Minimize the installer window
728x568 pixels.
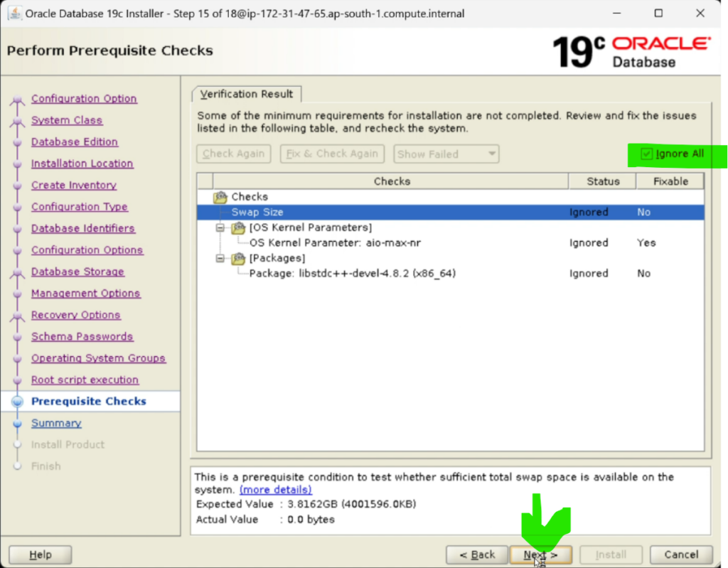tap(616, 13)
